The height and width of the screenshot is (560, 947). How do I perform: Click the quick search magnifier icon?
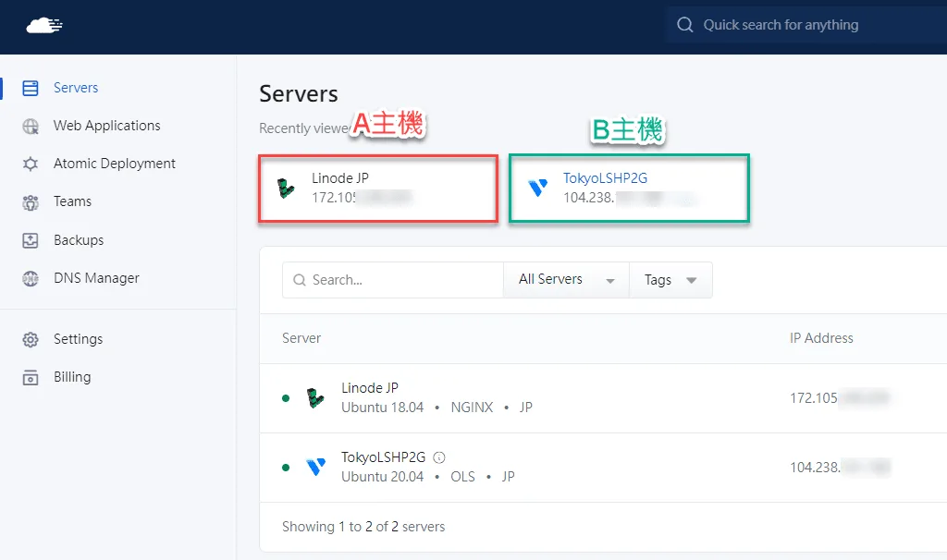(x=685, y=25)
